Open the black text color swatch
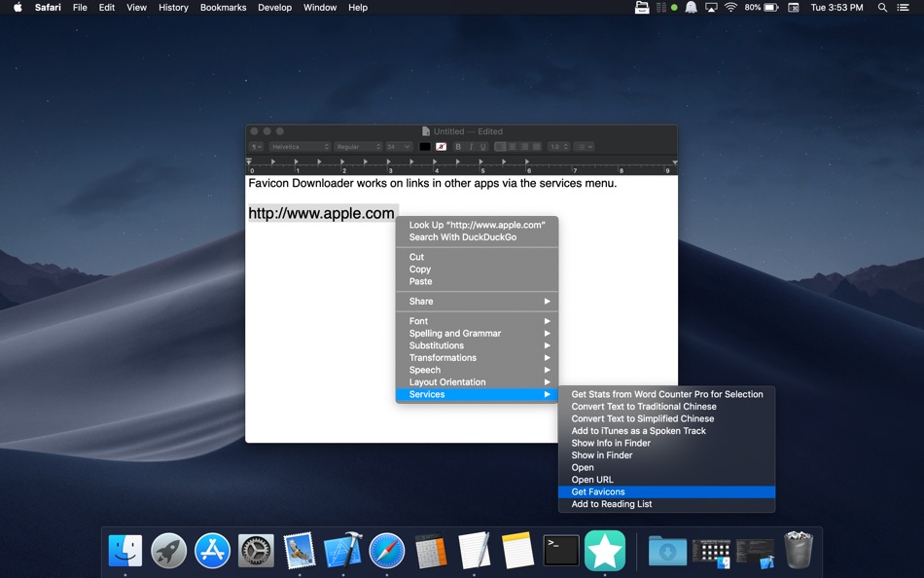This screenshot has height=578, width=924. 425,146
